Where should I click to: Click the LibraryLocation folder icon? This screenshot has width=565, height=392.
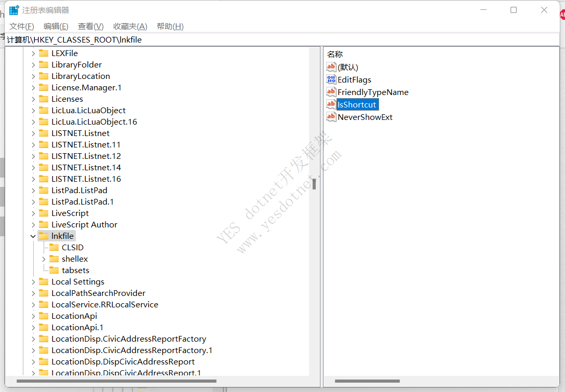(44, 76)
